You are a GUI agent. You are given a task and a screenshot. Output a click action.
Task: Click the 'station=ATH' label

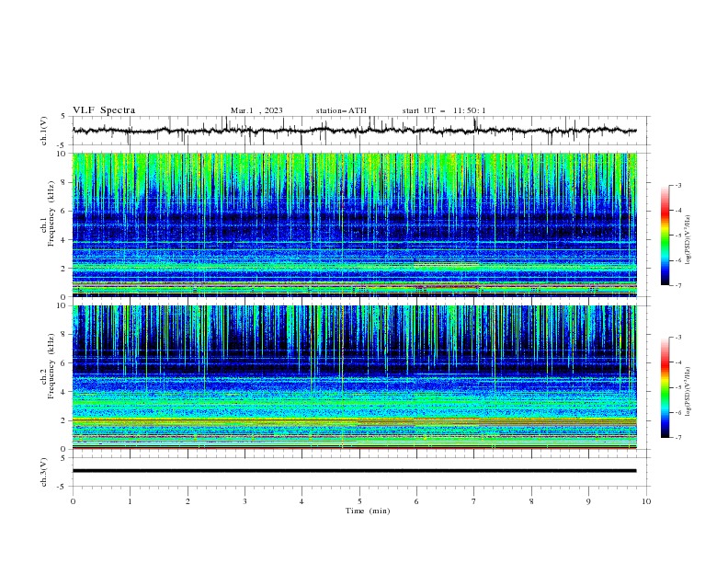[341, 110]
